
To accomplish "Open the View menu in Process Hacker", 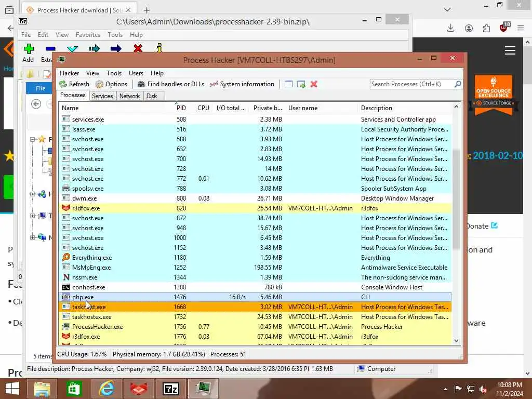I will 92,73.
